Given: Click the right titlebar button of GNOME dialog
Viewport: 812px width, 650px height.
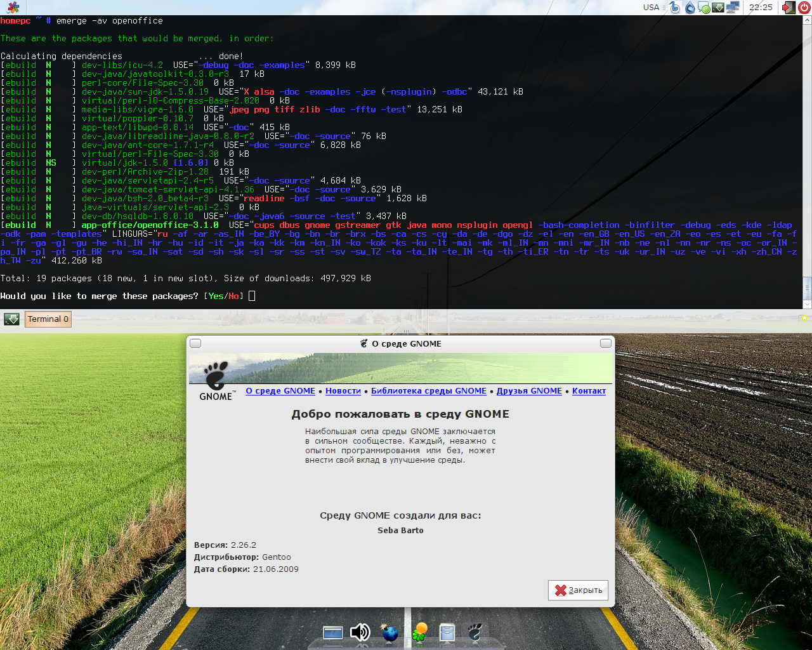Looking at the screenshot, I should 606,343.
